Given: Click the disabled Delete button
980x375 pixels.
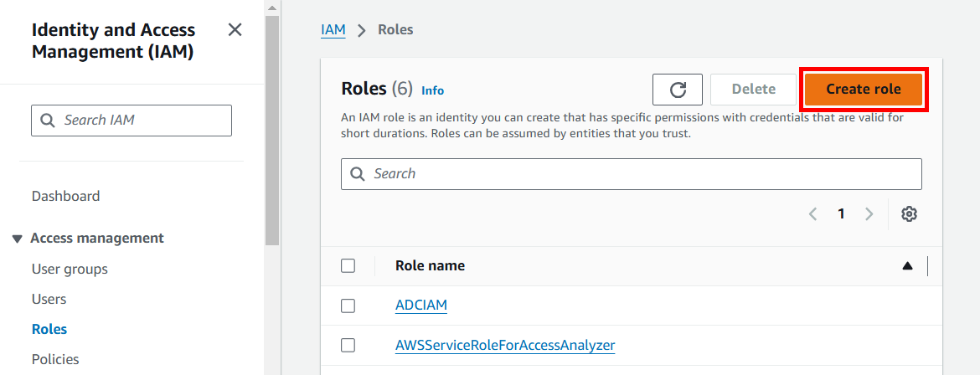Looking at the screenshot, I should click(753, 90).
